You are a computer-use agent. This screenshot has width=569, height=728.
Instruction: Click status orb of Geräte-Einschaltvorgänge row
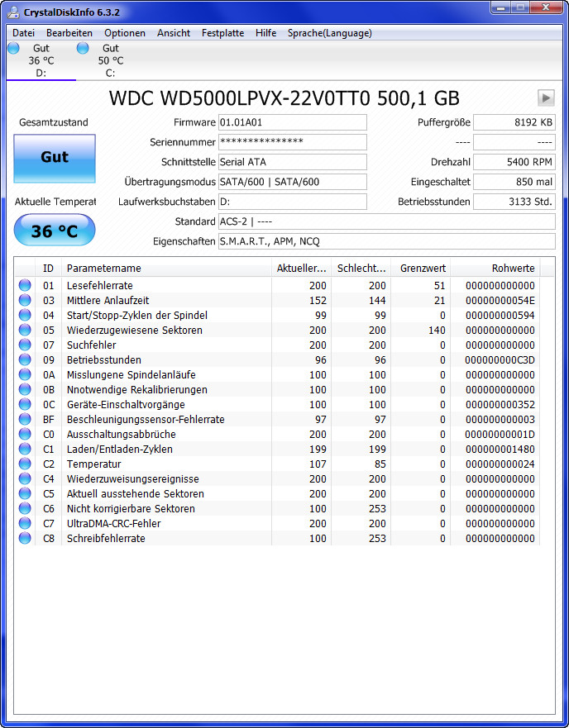(25, 404)
